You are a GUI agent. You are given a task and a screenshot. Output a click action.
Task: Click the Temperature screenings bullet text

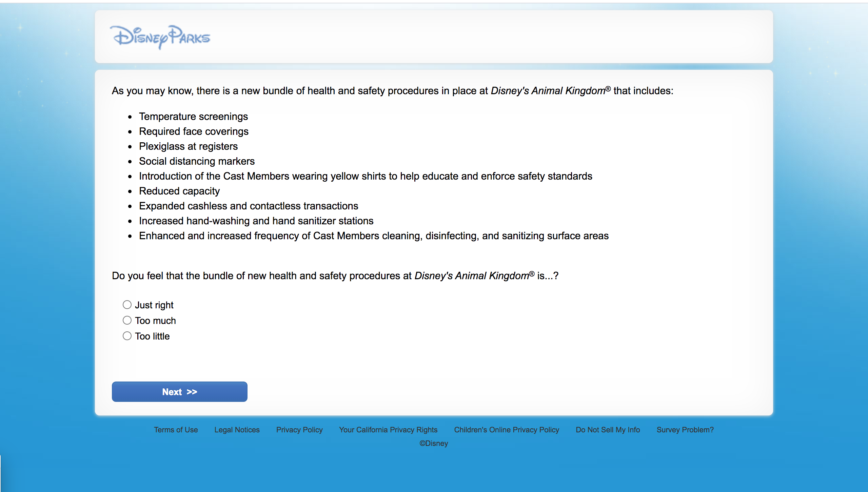193,117
